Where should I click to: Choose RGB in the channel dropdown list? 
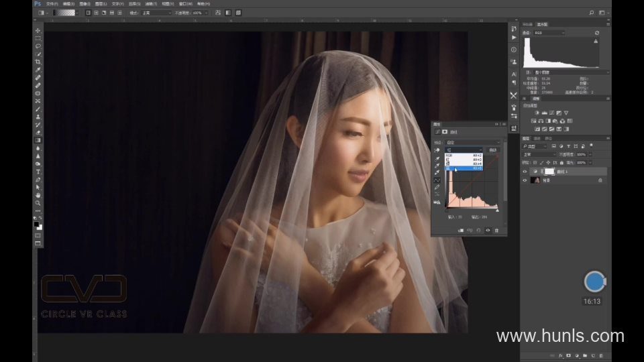[x=449, y=155]
